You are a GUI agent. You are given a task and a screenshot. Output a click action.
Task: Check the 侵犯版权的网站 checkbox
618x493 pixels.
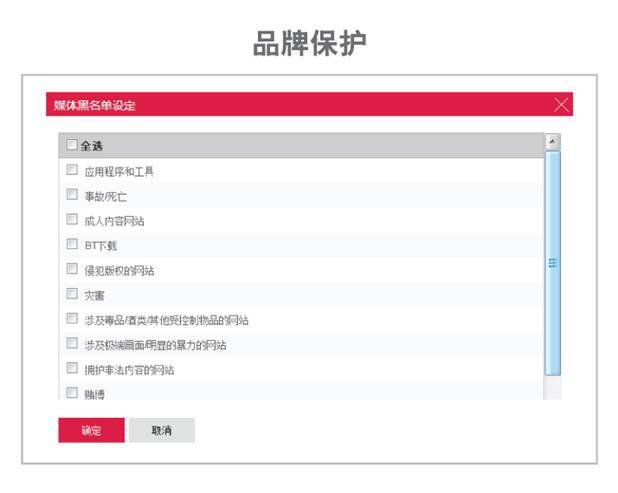[x=72, y=269]
